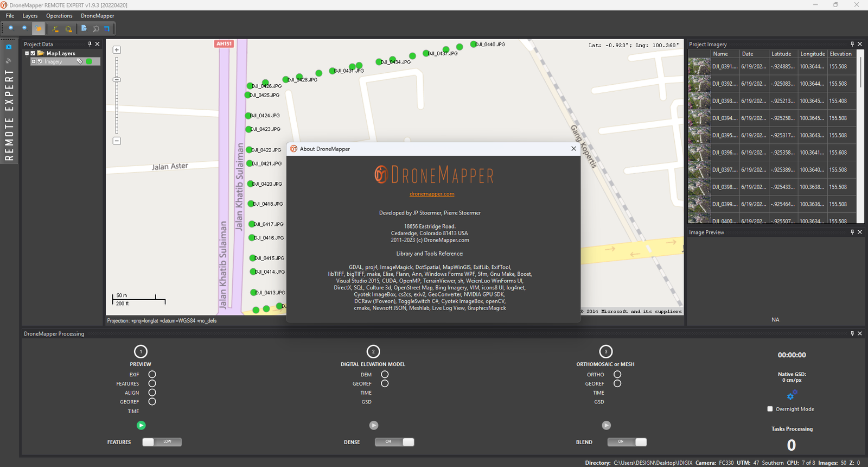Click the document search toolbar icon
Screen dimensions: 868x467
coord(84,28)
